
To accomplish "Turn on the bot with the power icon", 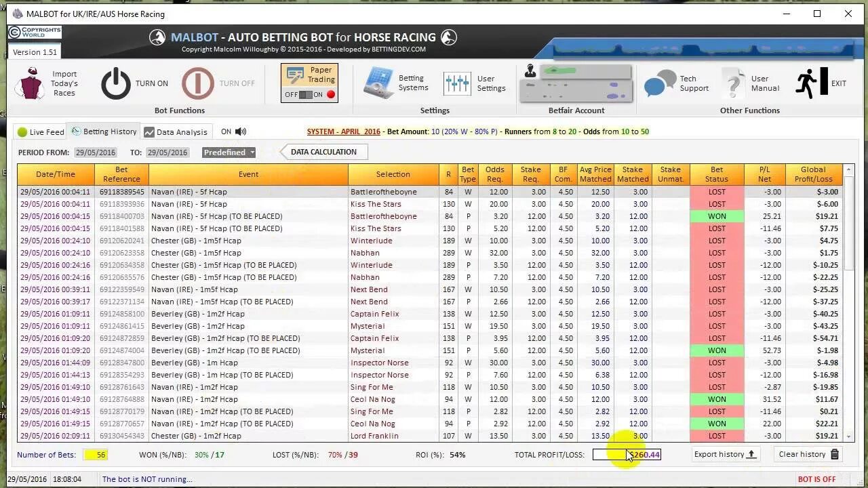I will [116, 84].
